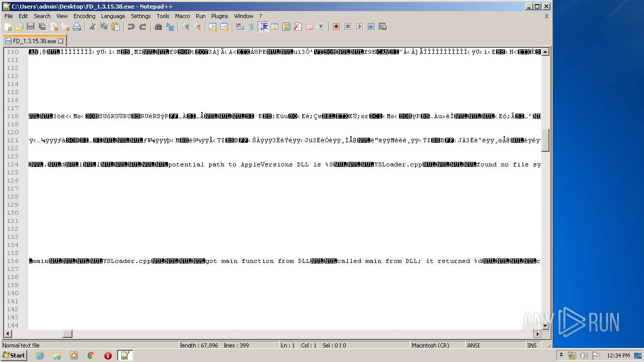The image size is (644, 362).
Task: Print the current document
Action: pos(77,27)
